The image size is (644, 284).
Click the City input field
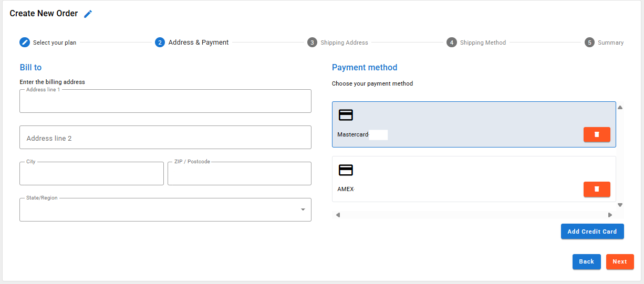(x=91, y=174)
